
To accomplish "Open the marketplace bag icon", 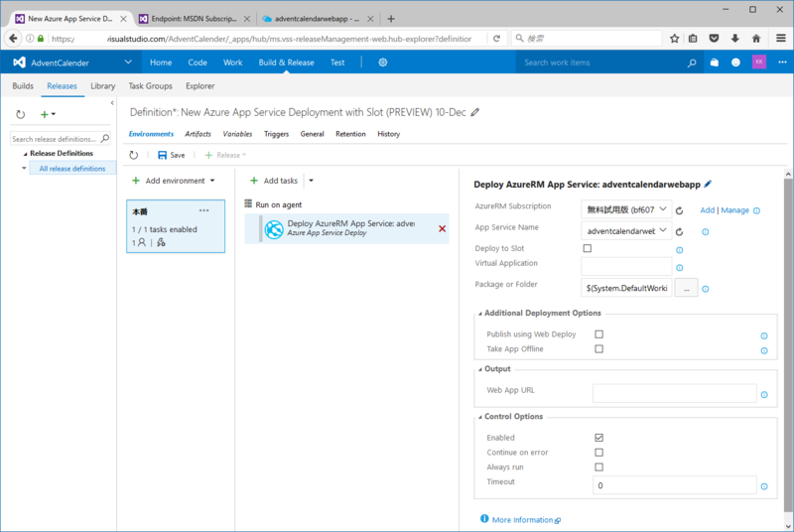I will coord(714,63).
